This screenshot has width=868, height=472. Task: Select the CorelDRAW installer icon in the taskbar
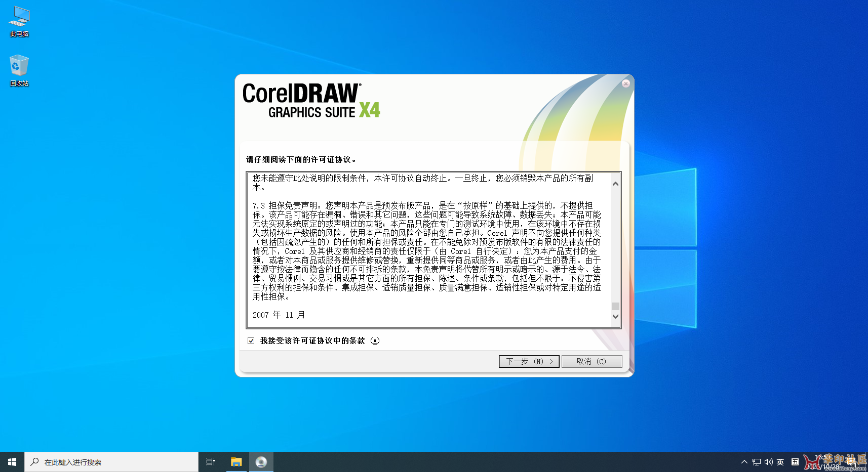tap(261, 461)
